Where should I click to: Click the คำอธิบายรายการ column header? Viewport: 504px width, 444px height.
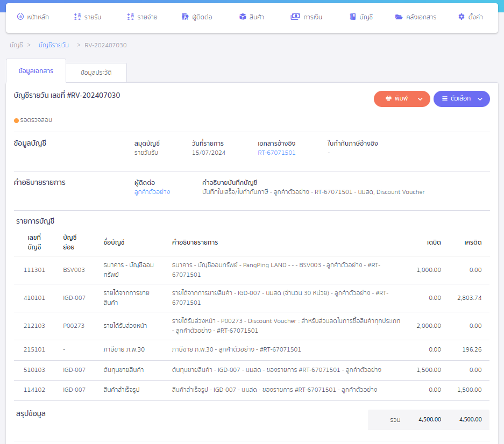click(195, 242)
